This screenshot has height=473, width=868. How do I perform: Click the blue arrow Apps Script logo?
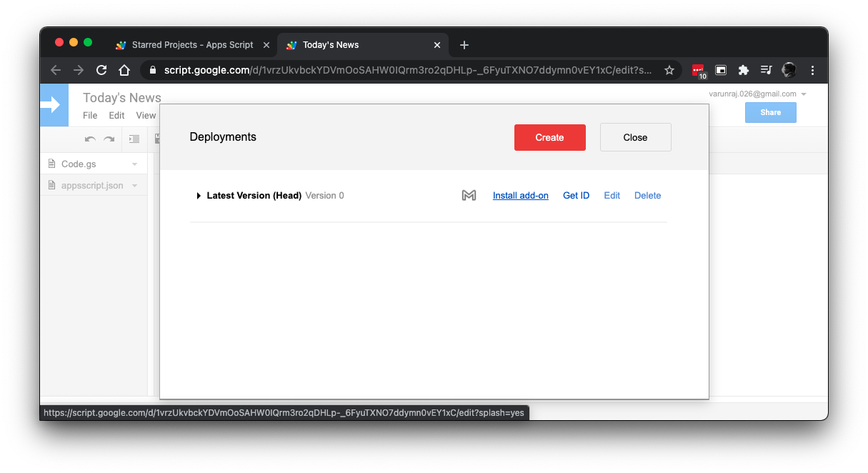(x=54, y=105)
